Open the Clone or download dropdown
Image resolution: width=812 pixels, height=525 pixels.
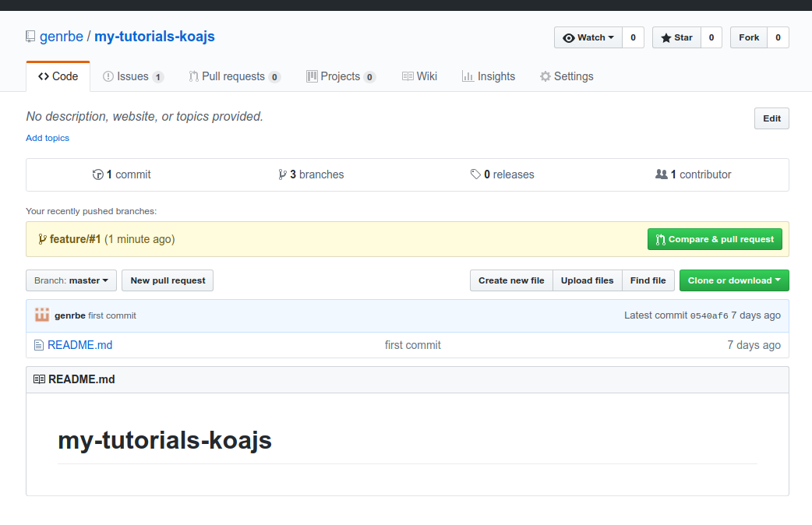click(734, 280)
